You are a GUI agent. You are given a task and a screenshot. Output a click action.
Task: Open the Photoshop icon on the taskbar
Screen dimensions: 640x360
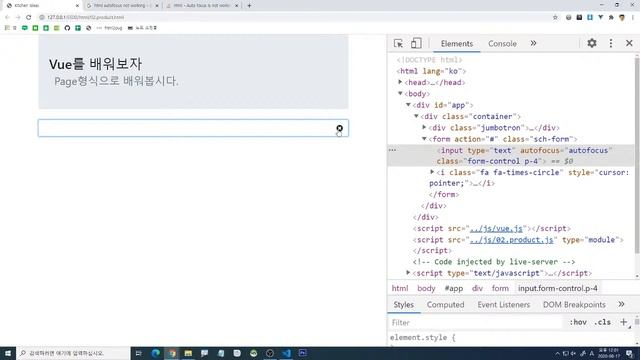pyautogui.click(x=302, y=353)
